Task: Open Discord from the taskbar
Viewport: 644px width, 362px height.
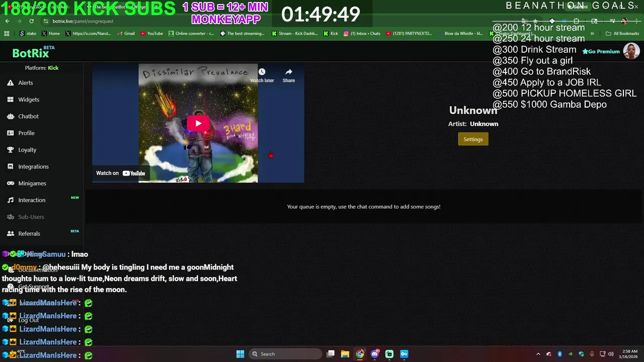Action: pos(374,354)
